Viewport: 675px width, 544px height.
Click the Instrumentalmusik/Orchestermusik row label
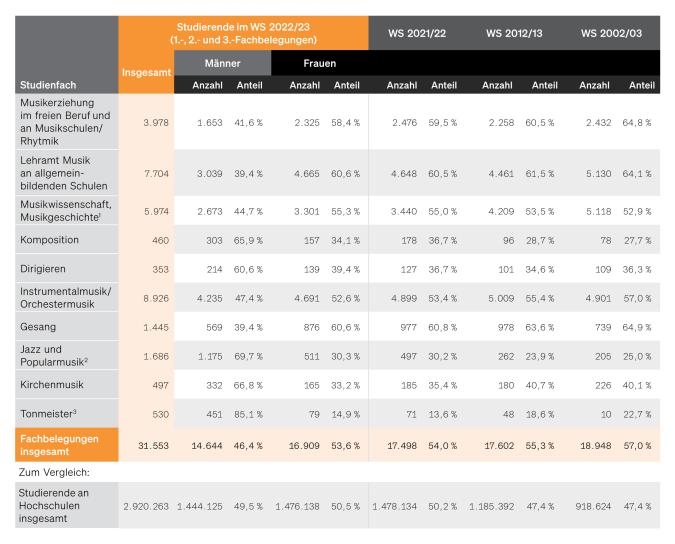point(62,298)
